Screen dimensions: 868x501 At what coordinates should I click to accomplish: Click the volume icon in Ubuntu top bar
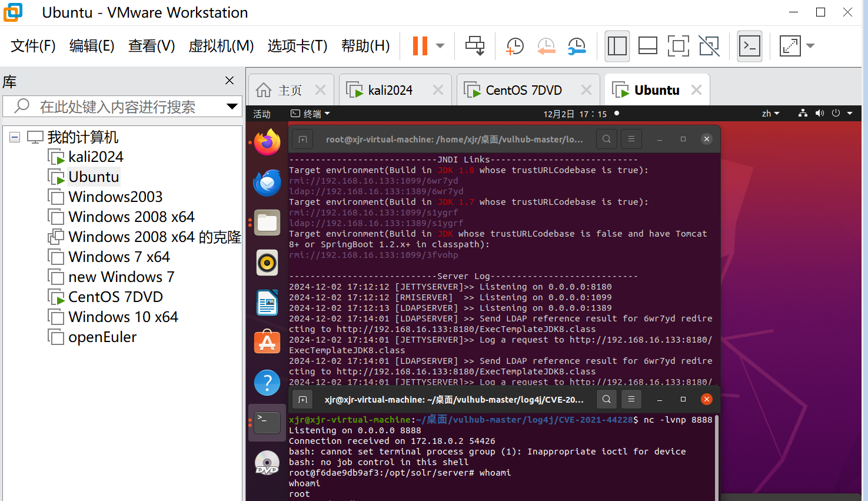coord(820,113)
